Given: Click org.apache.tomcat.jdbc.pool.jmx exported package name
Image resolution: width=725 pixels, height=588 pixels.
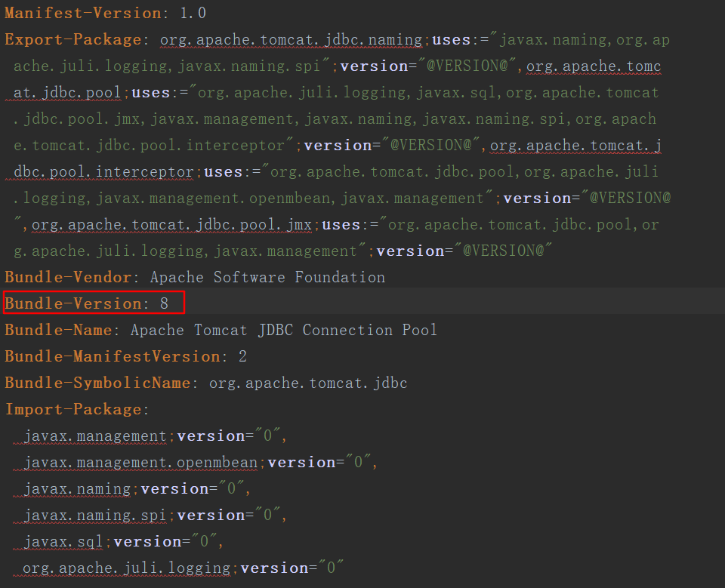Looking at the screenshot, I should [x=171, y=225].
